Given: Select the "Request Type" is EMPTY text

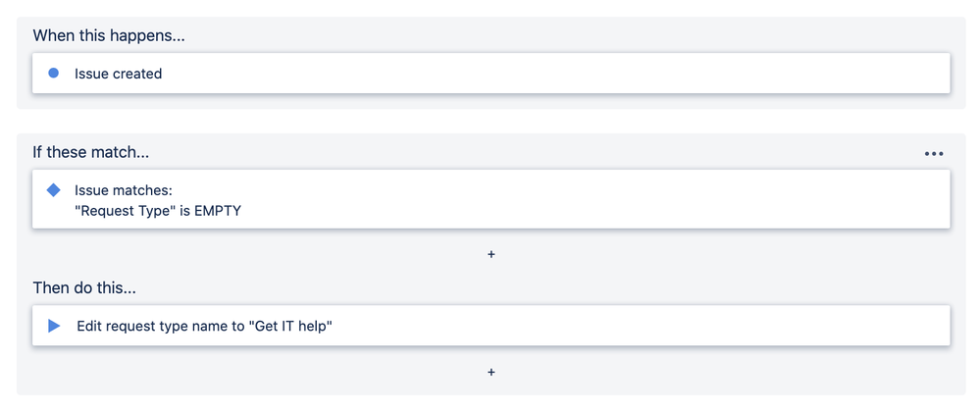Looking at the screenshot, I should point(158,211).
